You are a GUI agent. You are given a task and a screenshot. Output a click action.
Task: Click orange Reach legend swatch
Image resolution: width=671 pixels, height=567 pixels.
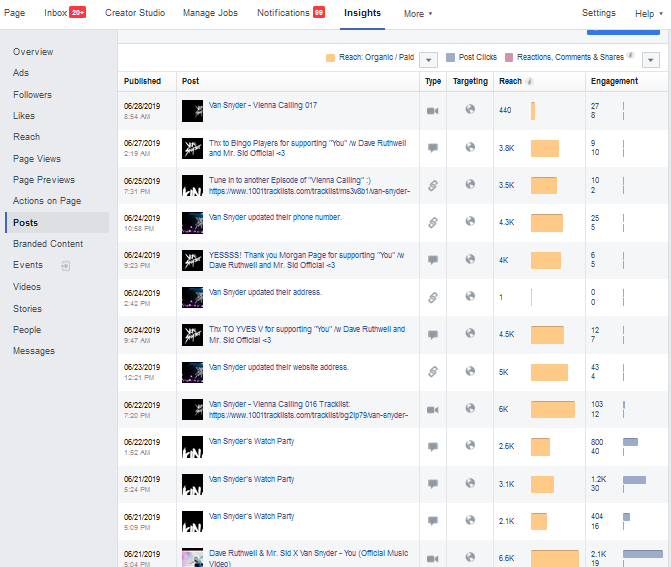pyautogui.click(x=330, y=58)
